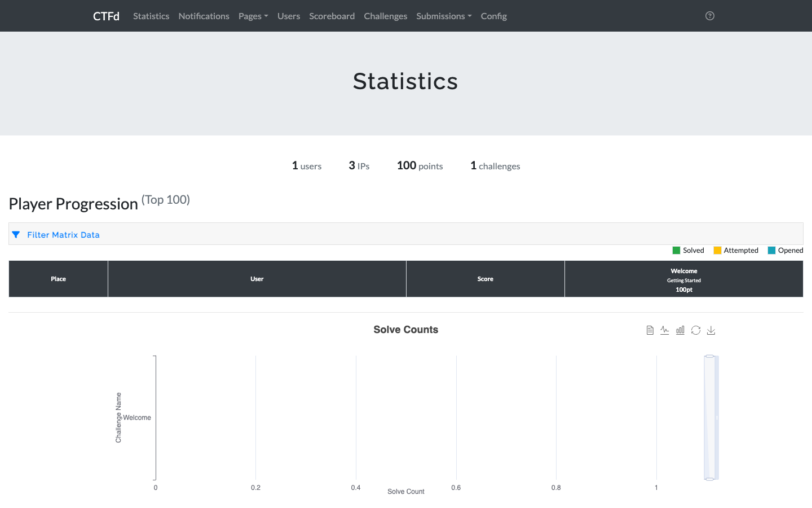Click the "1 users" statistic
This screenshot has width=812, height=508.
[x=307, y=165]
